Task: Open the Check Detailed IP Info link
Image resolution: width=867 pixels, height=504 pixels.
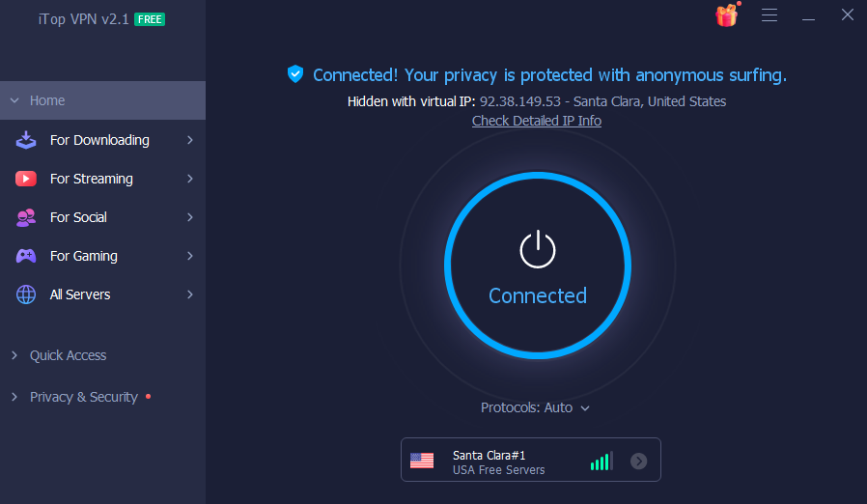Action: (x=537, y=121)
